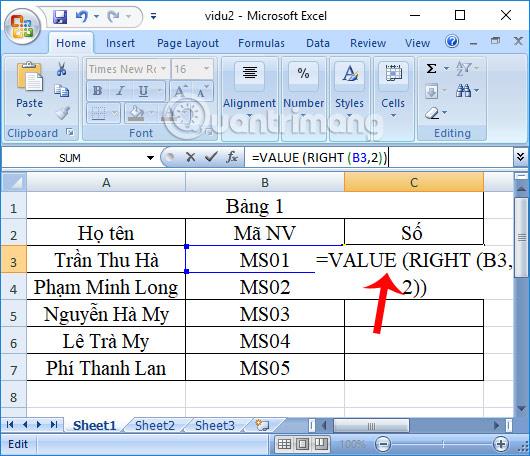Select row 5 header
The image size is (530, 456).
(14, 316)
